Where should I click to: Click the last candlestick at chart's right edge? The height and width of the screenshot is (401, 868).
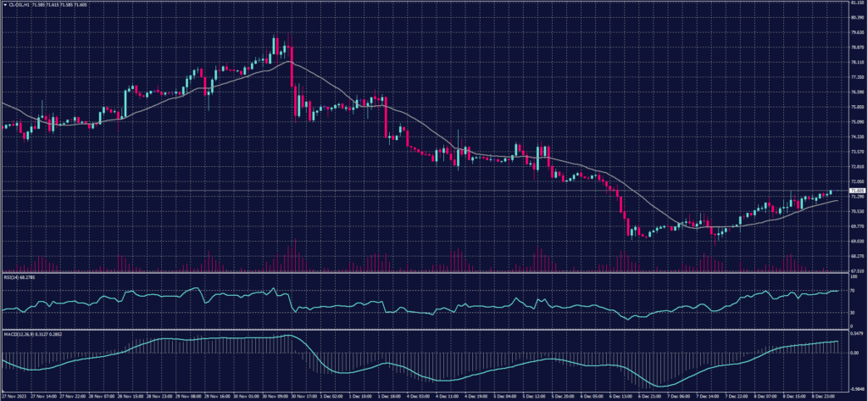click(x=831, y=192)
